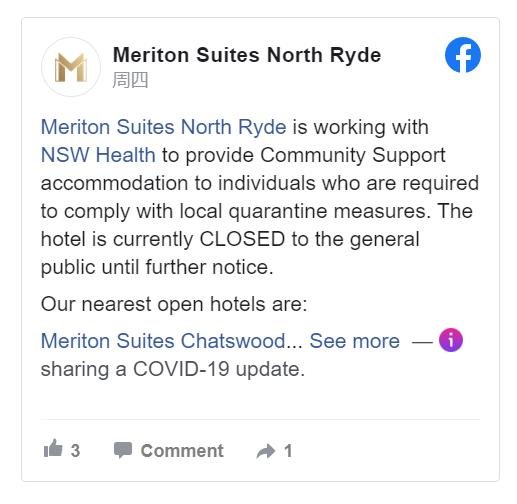Open the 周四 post timestamp

tap(130, 81)
